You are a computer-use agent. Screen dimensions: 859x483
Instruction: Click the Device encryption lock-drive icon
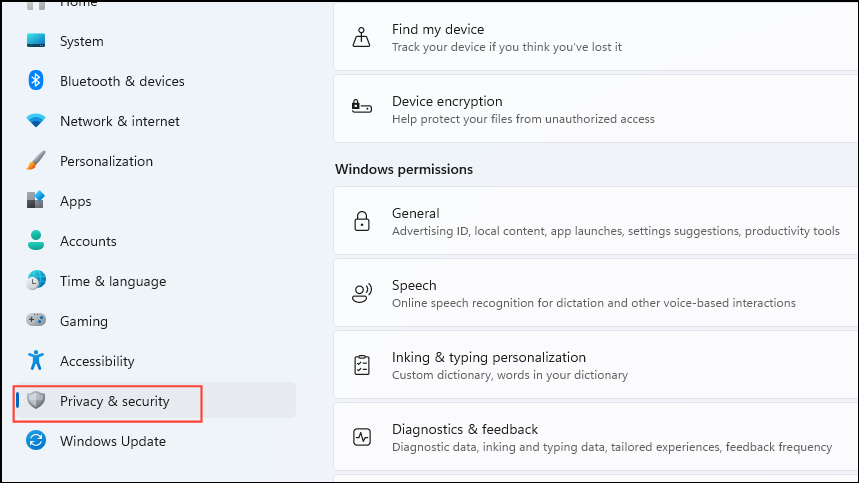click(x=362, y=106)
